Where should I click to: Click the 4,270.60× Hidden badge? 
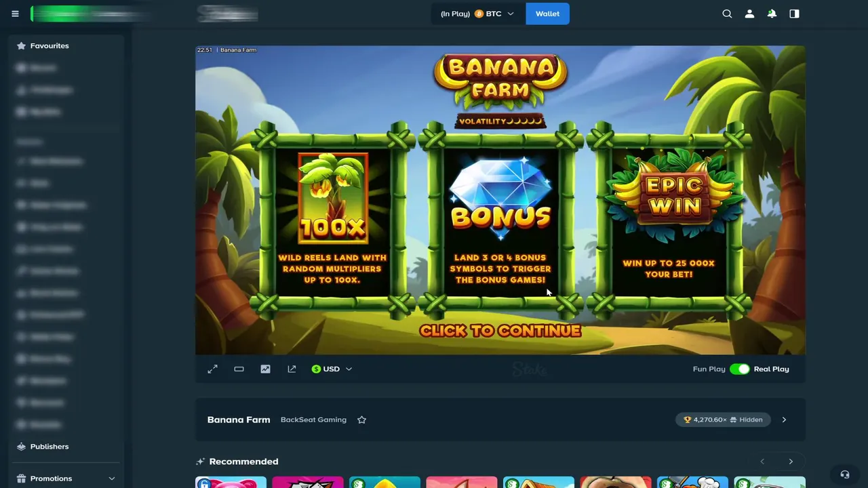point(723,420)
